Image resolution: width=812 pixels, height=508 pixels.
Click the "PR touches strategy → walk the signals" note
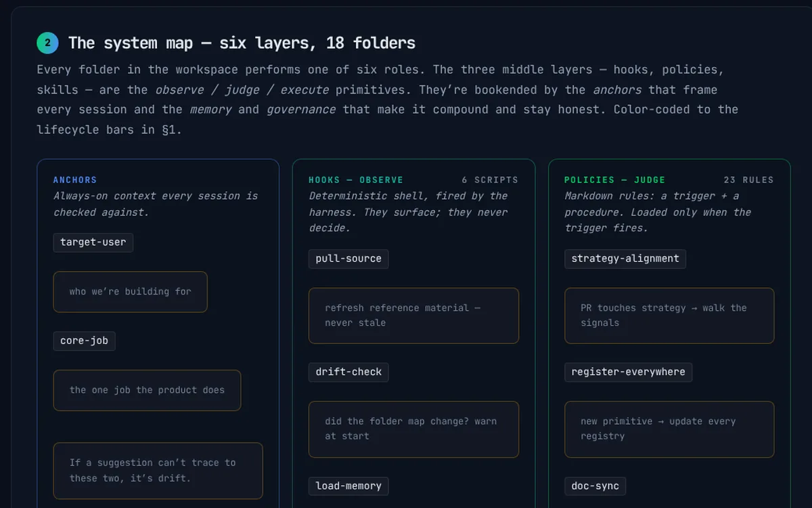point(670,316)
